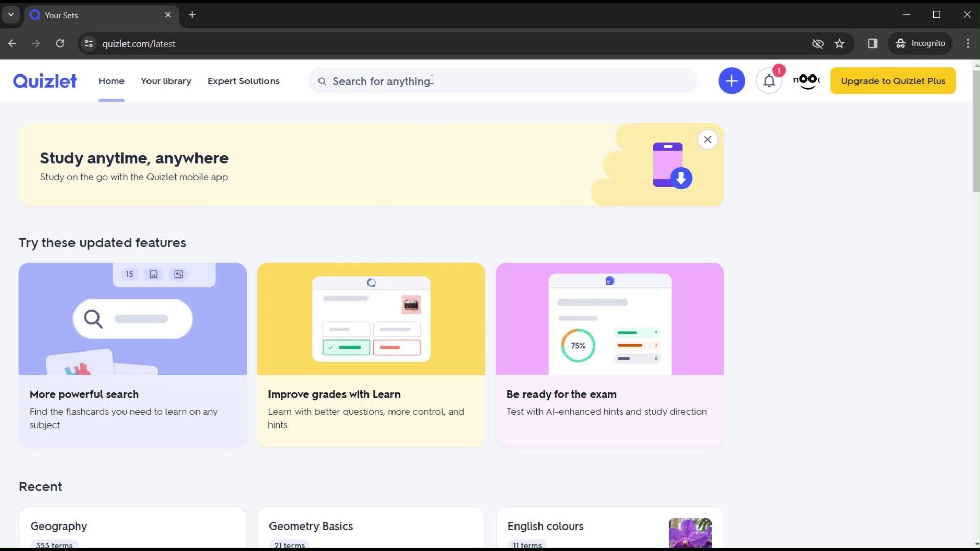Image resolution: width=980 pixels, height=551 pixels.
Task: Open the Be ready for the exam card
Action: coord(609,355)
